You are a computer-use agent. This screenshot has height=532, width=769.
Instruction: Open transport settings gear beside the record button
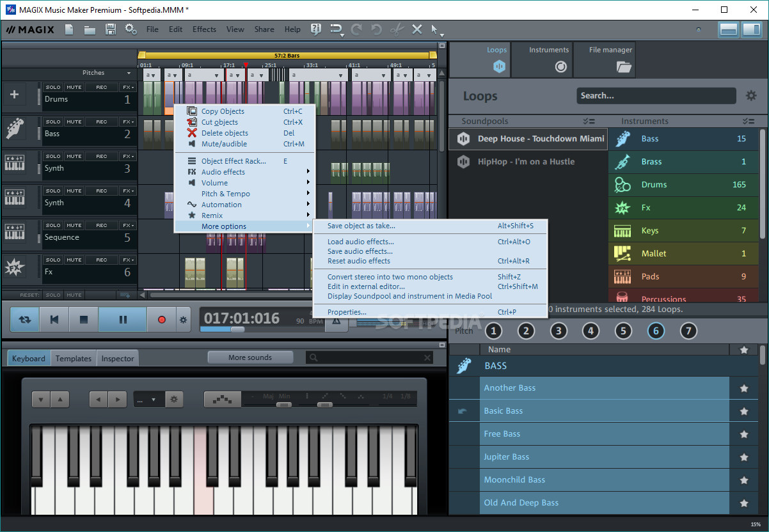[184, 319]
